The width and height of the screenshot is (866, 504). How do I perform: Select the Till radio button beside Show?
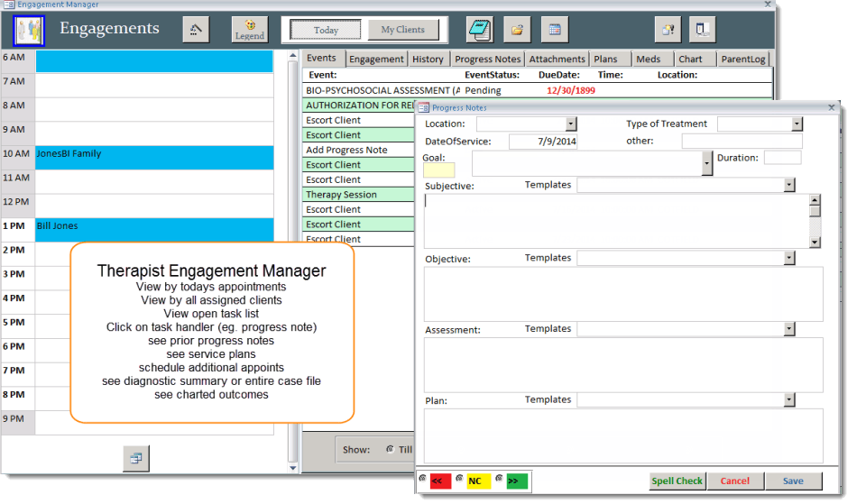(x=390, y=449)
